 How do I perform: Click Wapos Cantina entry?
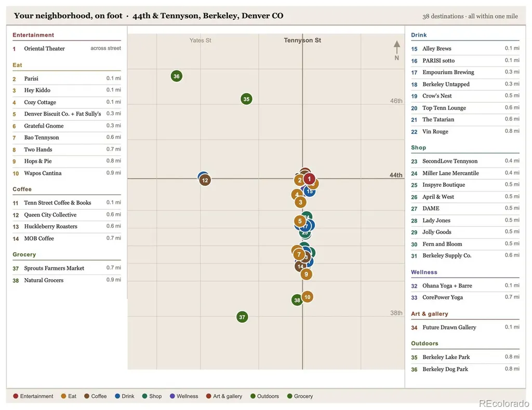click(x=67, y=173)
